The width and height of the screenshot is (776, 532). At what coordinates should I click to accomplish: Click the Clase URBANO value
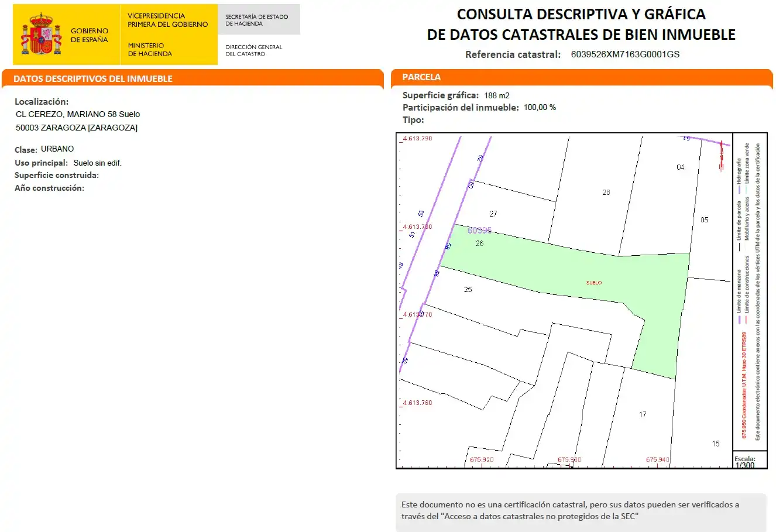[x=57, y=149]
